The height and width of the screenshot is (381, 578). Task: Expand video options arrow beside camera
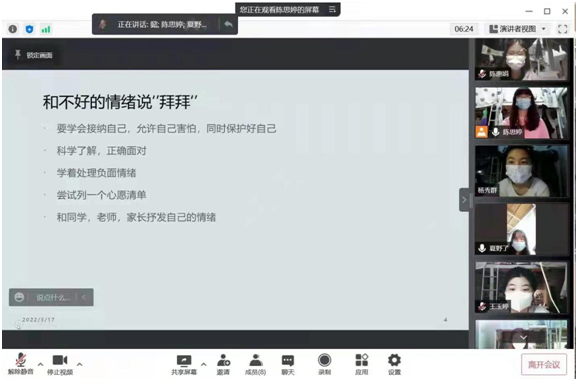coord(79,364)
